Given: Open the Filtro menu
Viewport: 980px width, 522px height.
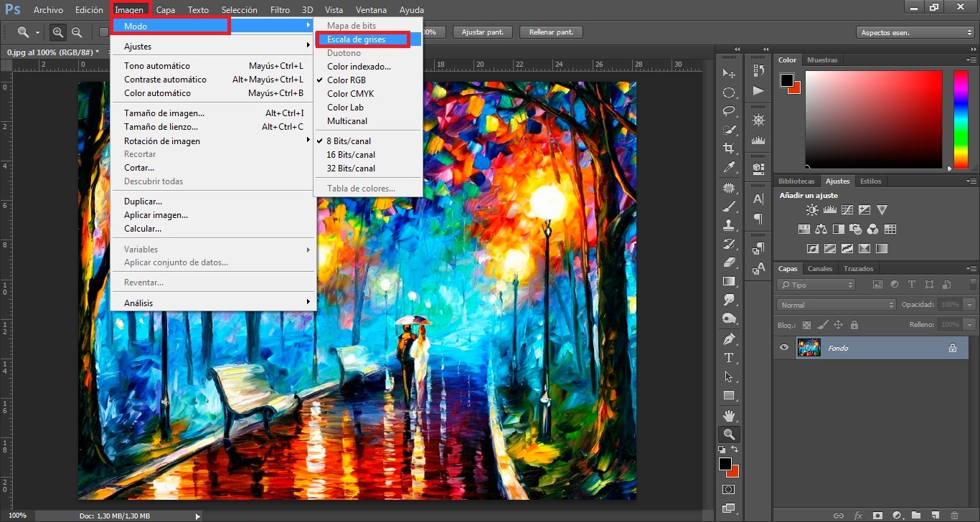Looking at the screenshot, I should click(281, 10).
